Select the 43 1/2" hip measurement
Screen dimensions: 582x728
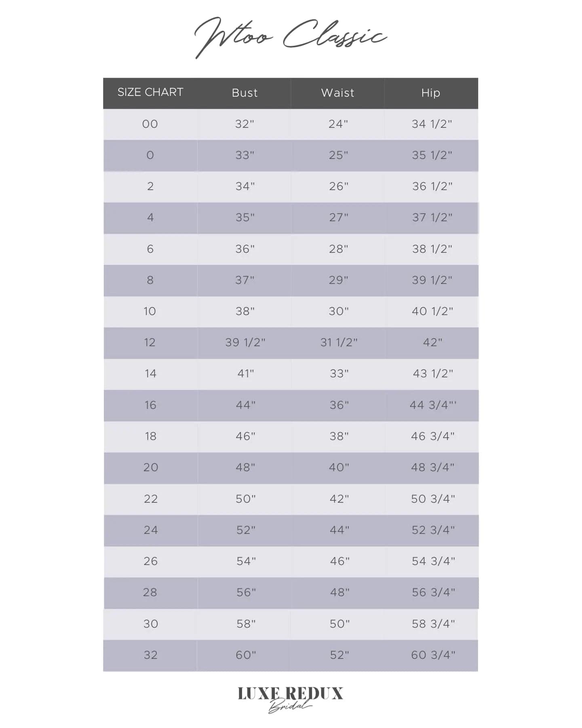432,374
